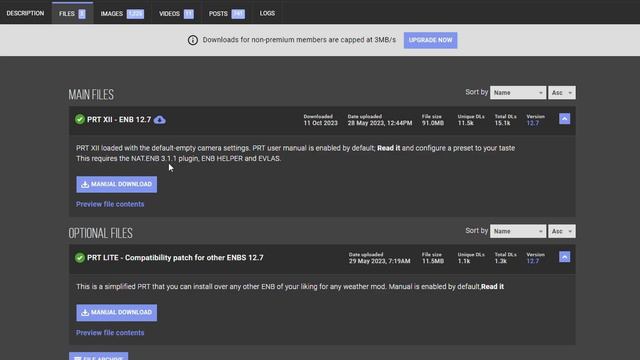This screenshot has height=360, width=640.
Task: Open the Description tab
Action: click(x=25, y=13)
